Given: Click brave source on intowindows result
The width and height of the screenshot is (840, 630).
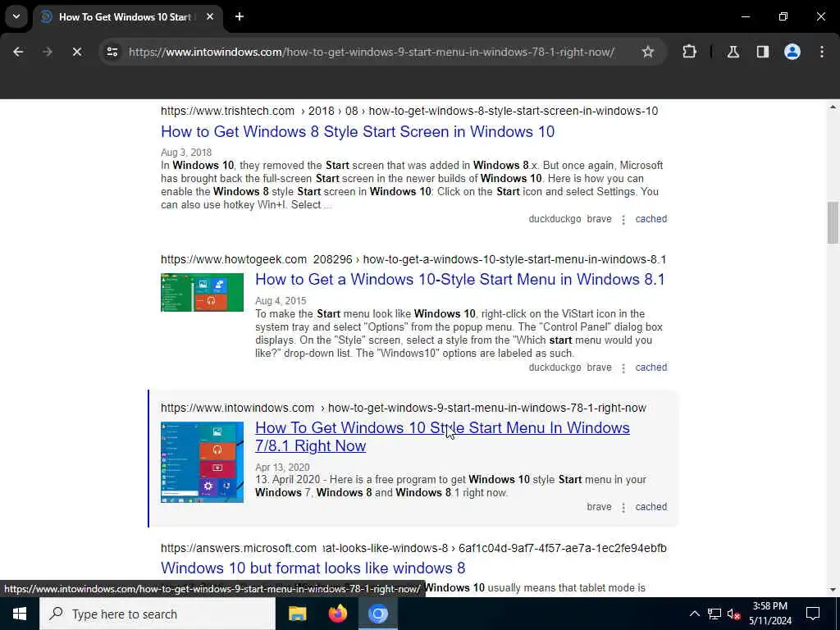Looking at the screenshot, I should 599,506.
